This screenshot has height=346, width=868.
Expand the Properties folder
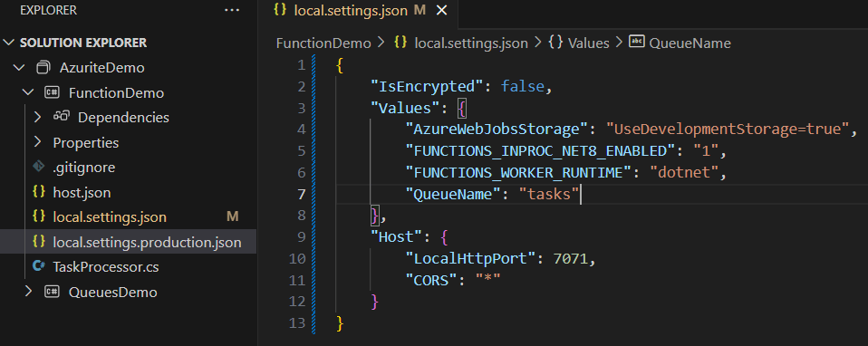[x=38, y=142]
